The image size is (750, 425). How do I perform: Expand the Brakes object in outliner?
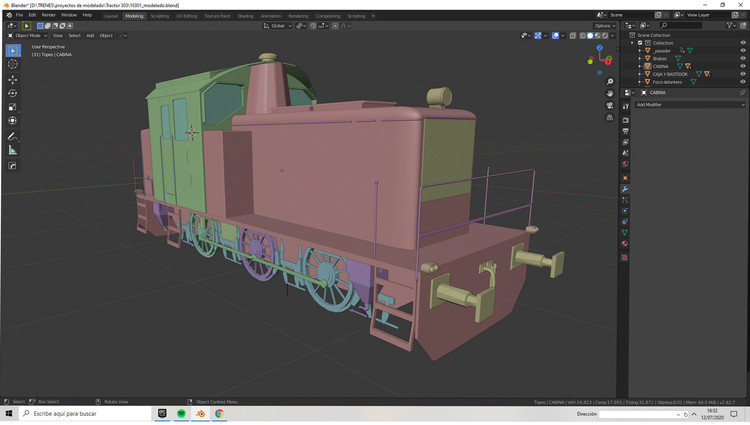(640, 58)
